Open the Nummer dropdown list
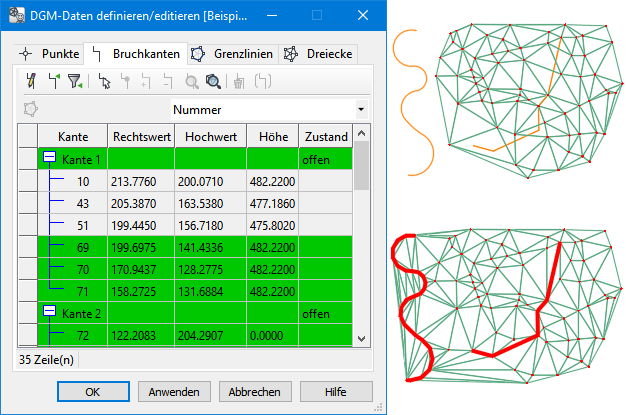 point(360,109)
